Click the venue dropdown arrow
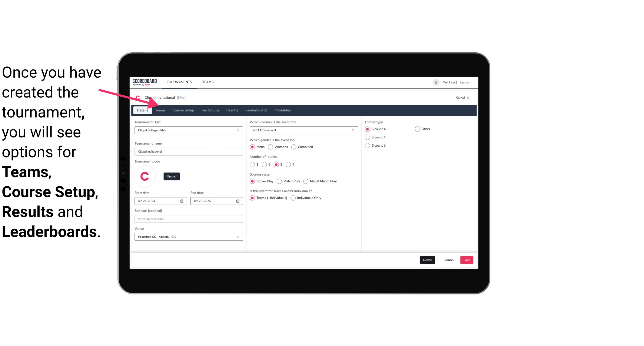 coord(238,237)
